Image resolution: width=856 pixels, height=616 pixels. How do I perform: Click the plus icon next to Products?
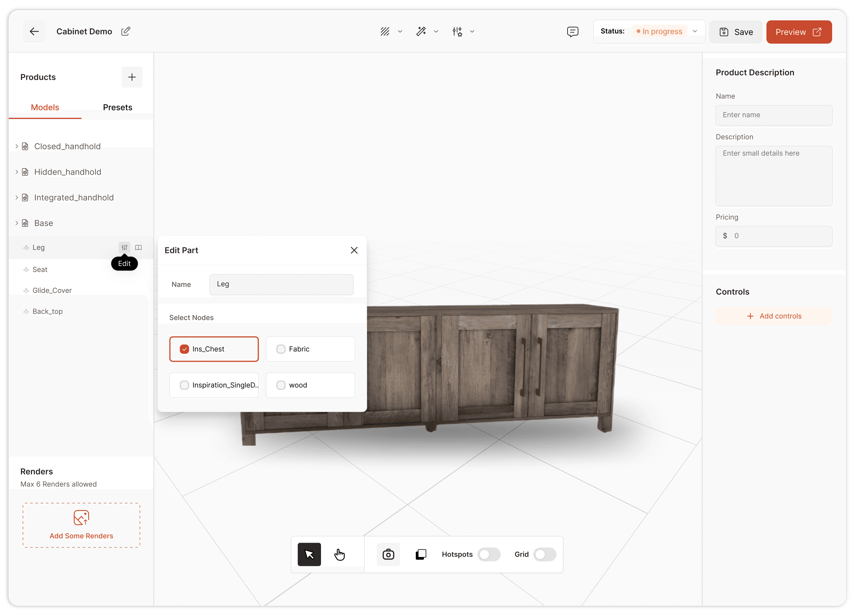(132, 77)
